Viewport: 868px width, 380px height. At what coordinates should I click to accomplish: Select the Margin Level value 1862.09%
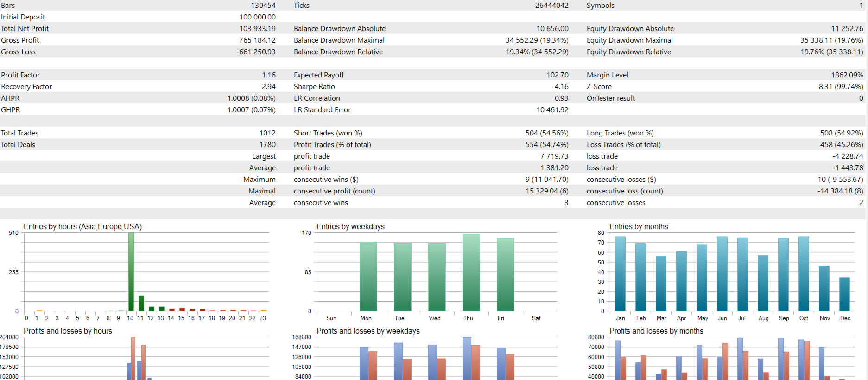847,75
